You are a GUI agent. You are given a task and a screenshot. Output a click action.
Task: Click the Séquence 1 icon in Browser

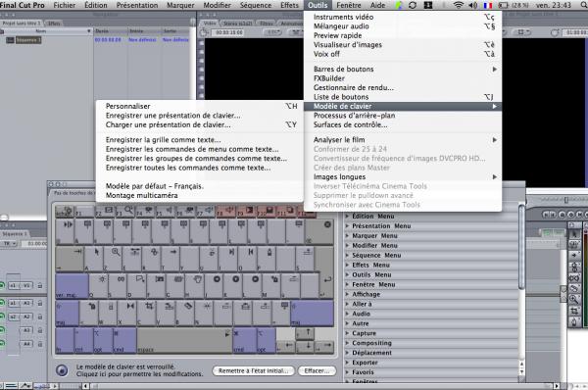click(x=10, y=40)
